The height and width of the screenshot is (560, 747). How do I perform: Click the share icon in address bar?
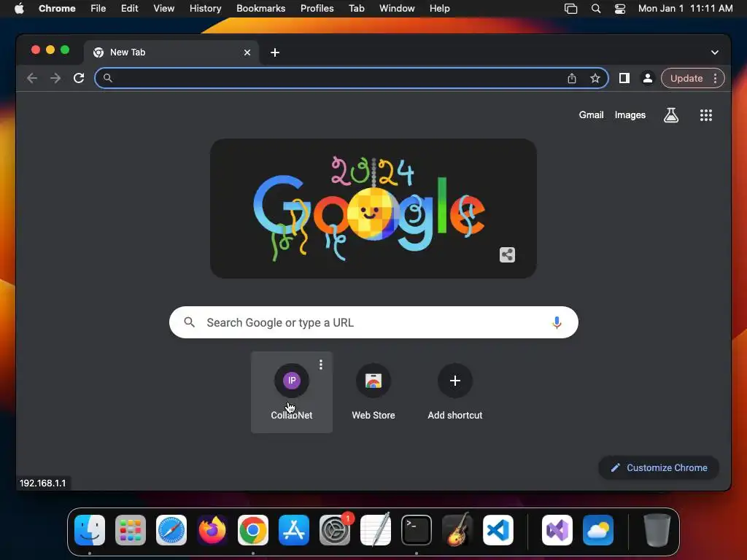coord(572,78)
